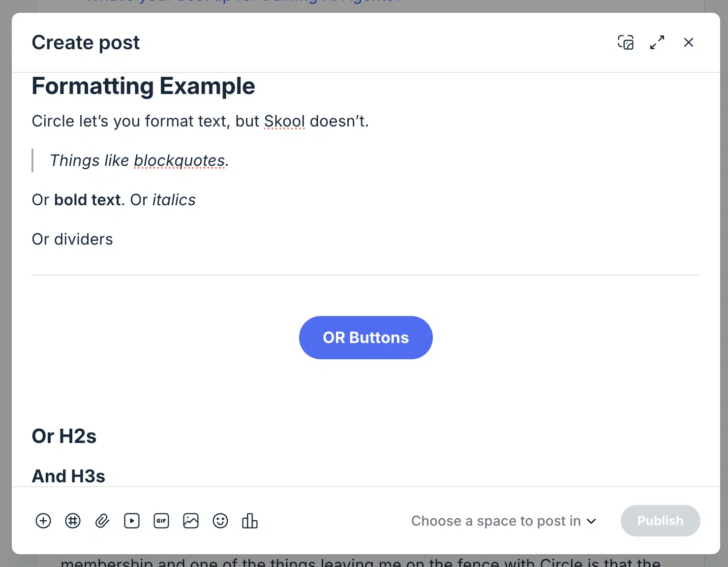This screenshot has width=728, height=567.
Task: Click the Publish button
Action: pos(660,521)
